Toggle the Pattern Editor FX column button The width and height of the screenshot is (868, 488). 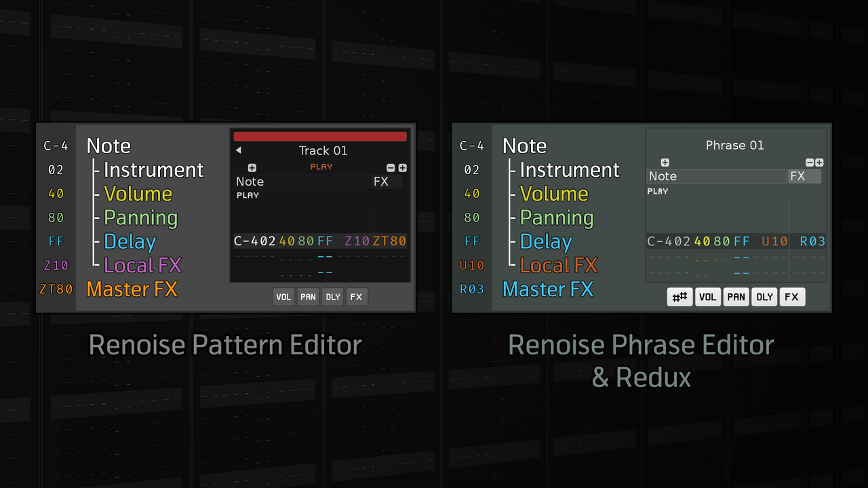point(357,297)
